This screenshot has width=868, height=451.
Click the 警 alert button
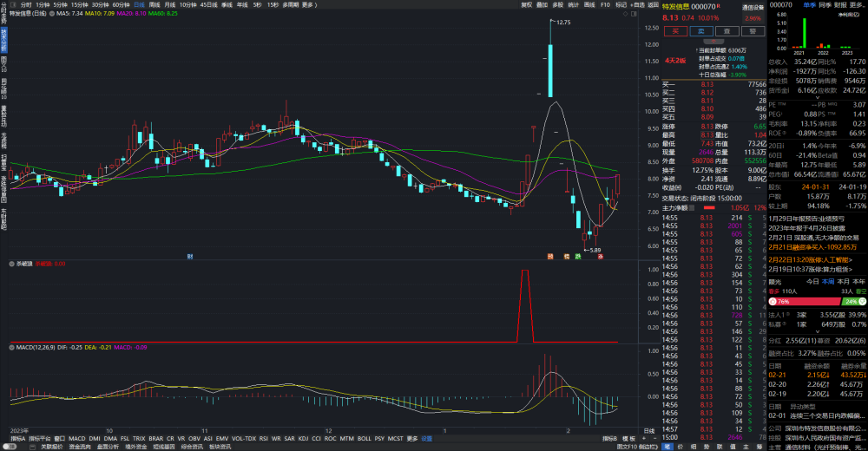[753, 31]
